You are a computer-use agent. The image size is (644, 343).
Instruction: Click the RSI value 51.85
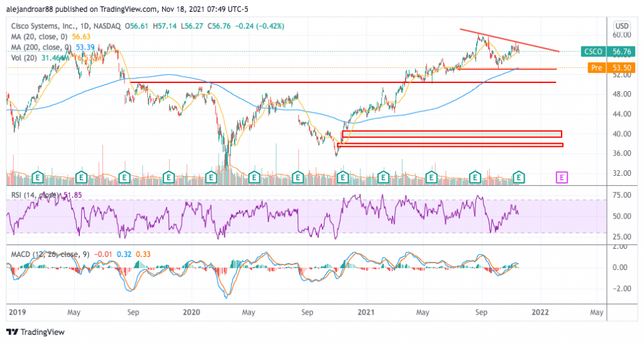tap(72, 195)
